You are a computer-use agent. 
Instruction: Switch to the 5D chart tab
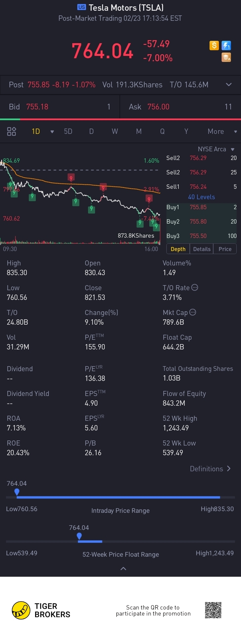[x=68, y=131]
